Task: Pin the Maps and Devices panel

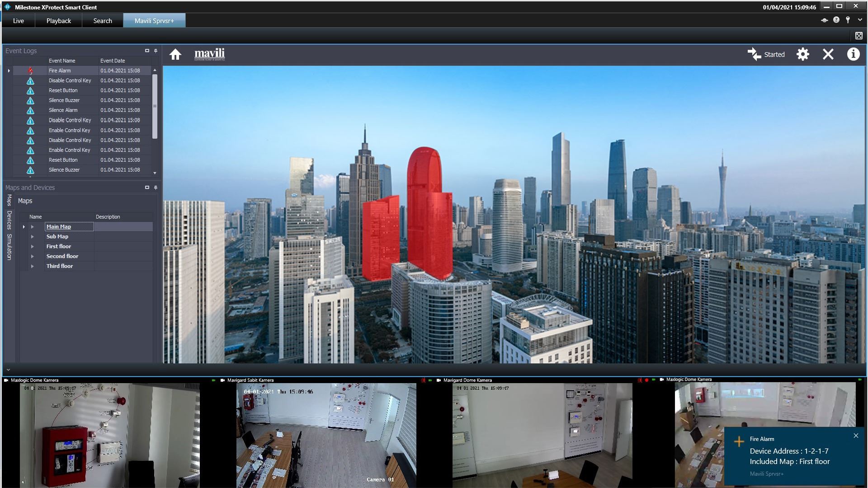Action: point(156,188)
